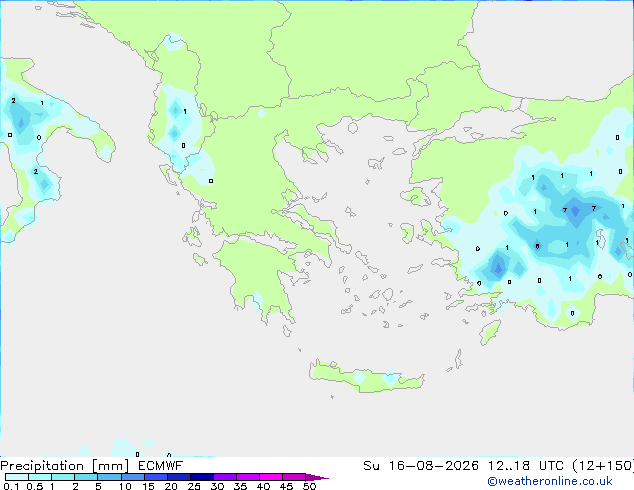Image resolution: width=634 pixels, height=490 pixels.
Task: Click the over-50 mm arrow tip of legend
Action: point(317,477)
